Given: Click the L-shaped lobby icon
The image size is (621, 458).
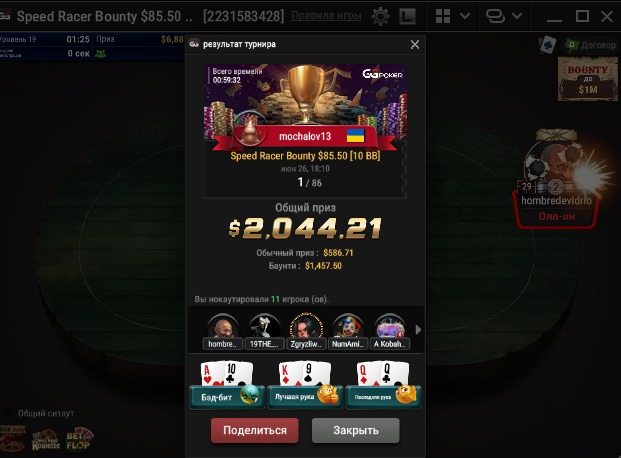Looking at the screenshot, I should click(x=407, y=17).
